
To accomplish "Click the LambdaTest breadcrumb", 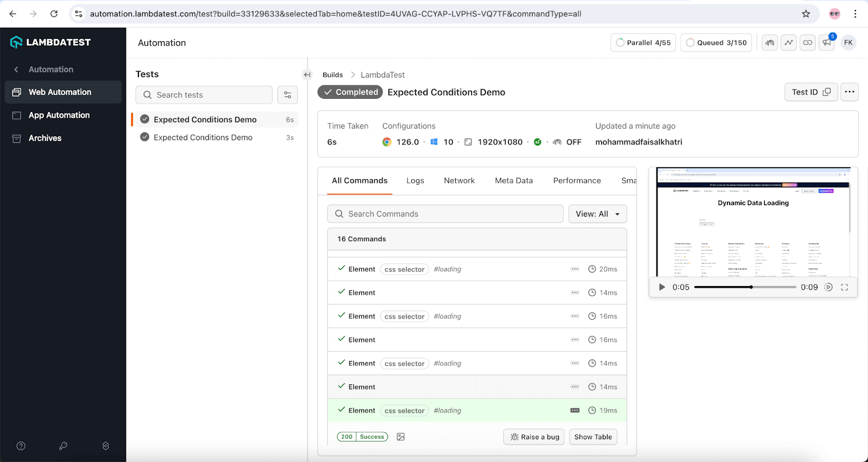I will (x=382, y=75).
